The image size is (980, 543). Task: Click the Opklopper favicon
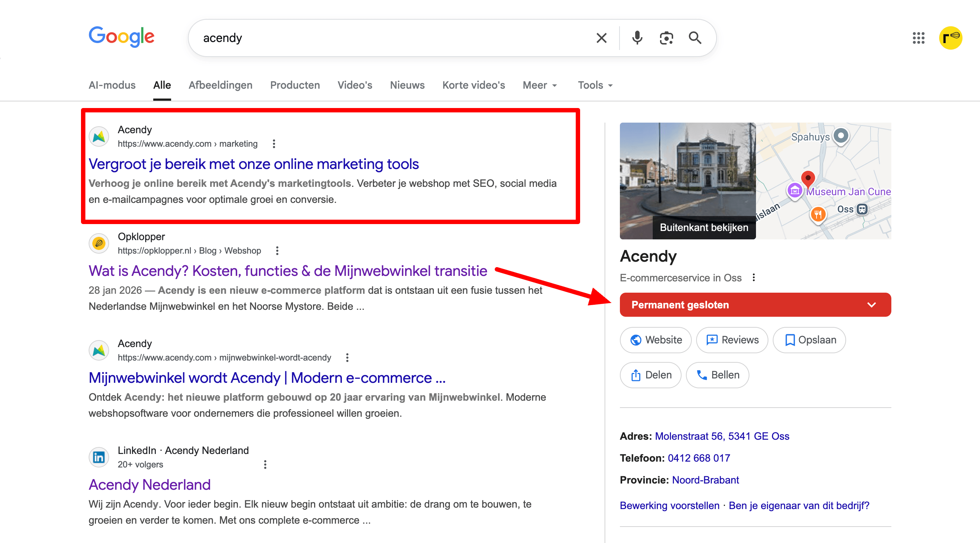(99, 243)
